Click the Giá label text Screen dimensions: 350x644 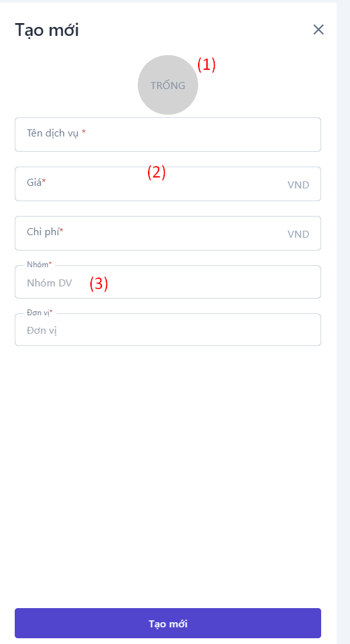34,183
